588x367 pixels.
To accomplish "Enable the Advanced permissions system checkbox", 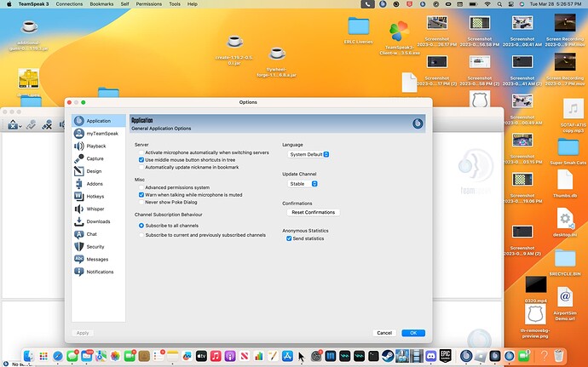I will [141, 187].
